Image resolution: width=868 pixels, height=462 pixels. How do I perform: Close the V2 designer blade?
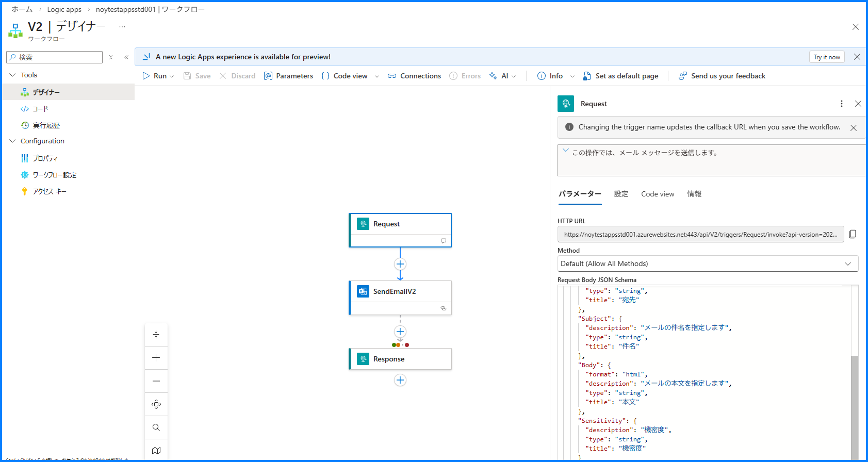point(856,27)
